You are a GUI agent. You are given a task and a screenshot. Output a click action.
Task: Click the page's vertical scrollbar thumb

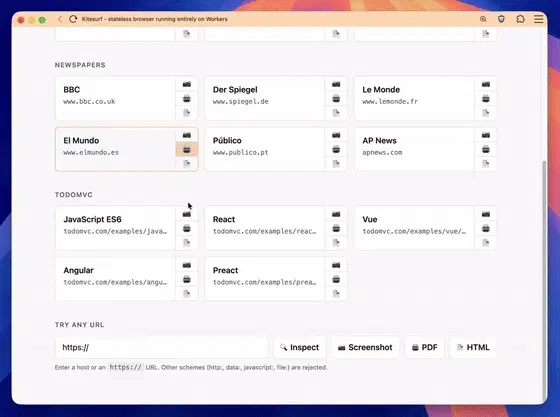(x=544, y=278)
